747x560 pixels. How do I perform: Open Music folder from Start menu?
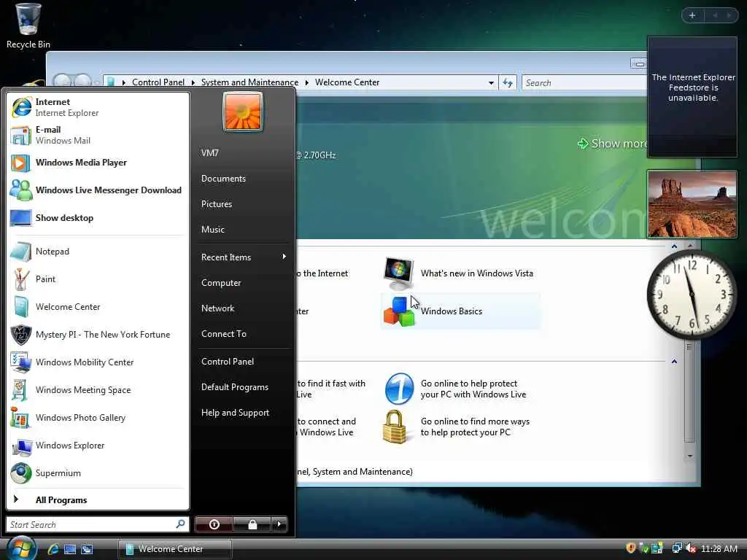[x=242, y=230]
